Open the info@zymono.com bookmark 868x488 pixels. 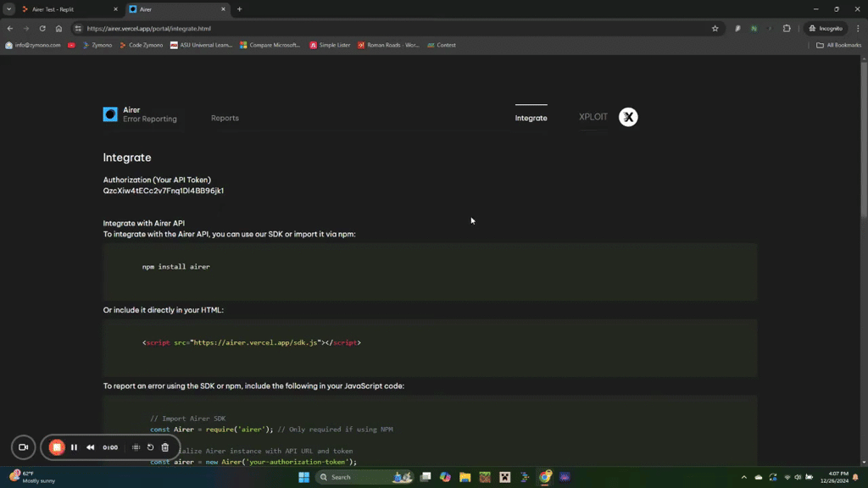point(33,45)
